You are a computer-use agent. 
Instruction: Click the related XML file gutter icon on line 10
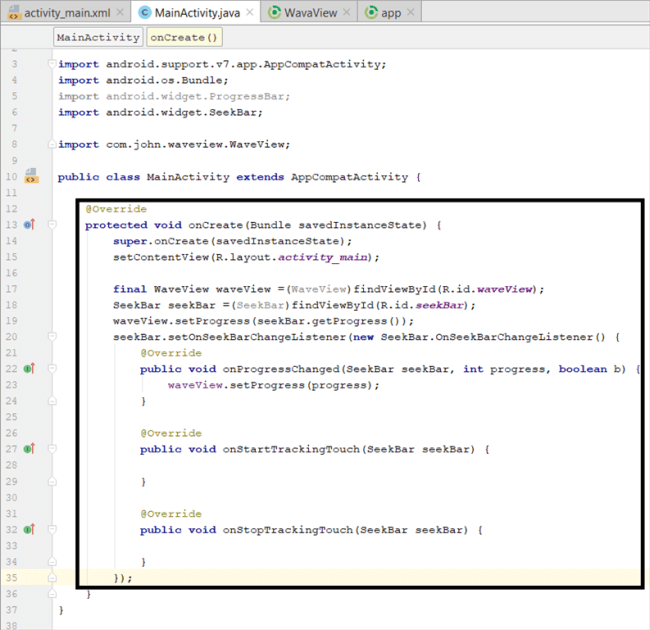(x=31, y=178)
